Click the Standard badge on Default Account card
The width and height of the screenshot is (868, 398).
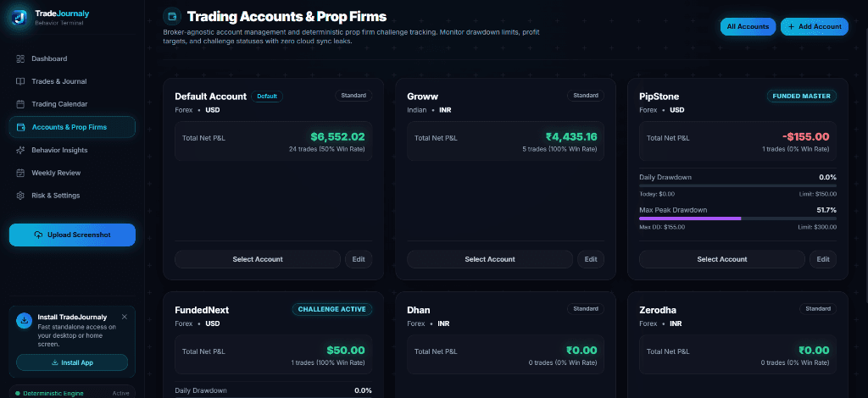[x=353, y=96]
